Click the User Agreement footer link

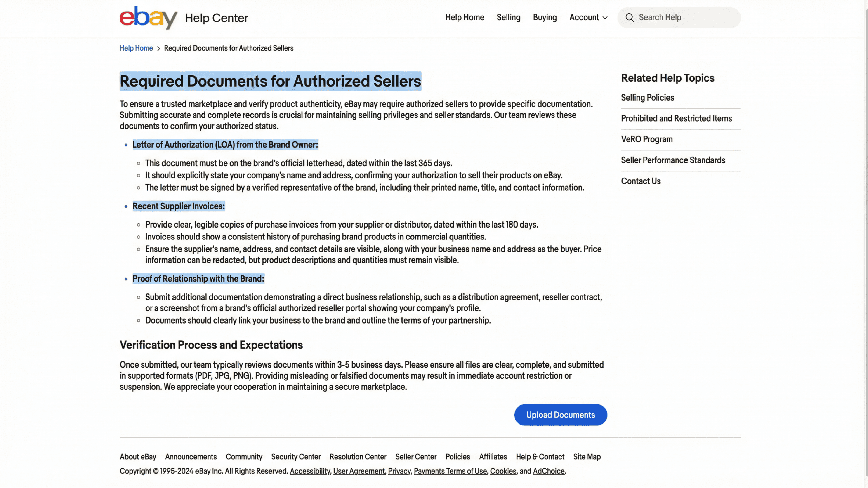(359, 471)
